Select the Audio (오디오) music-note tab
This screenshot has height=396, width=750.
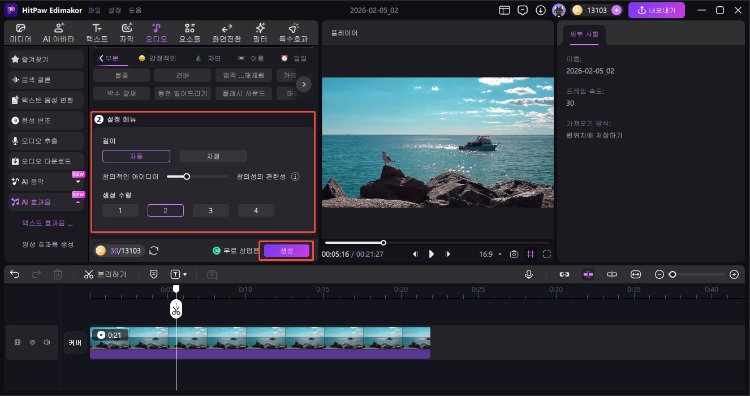coord(156,33)
